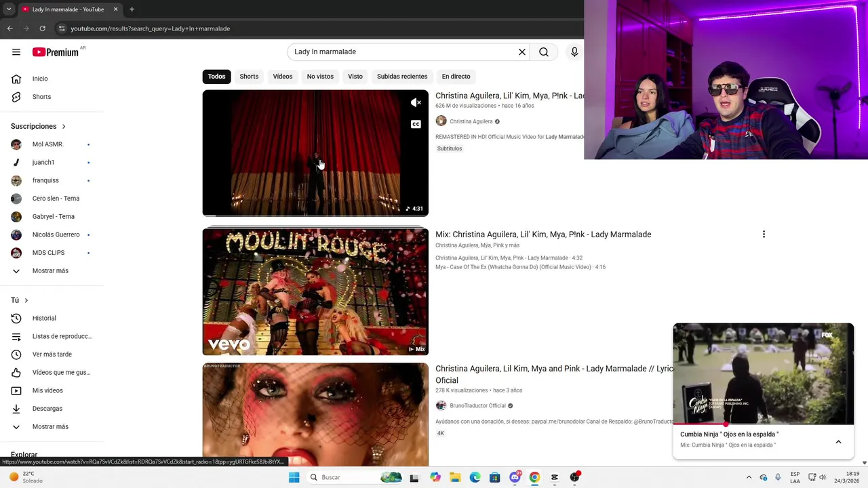Expand the Cumbia Ninja miniplayer chevron
The image size is (868, 488).
click(838, 442)
